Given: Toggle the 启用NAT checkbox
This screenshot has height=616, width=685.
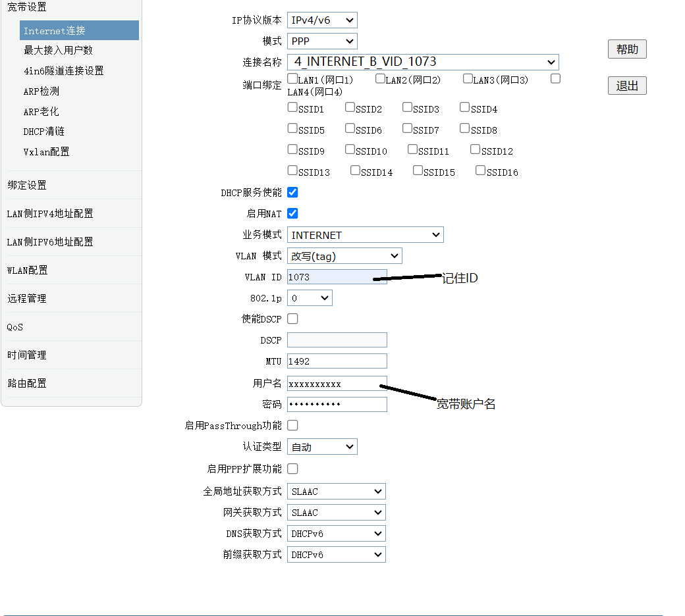Looking at the screenshot, I should [x=292, y=213].
